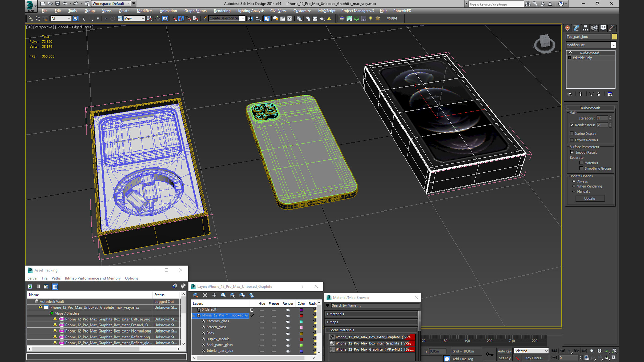Click Configure Modifier Sets icon
This screenshot has width=644, height=362.
(610, 94)
